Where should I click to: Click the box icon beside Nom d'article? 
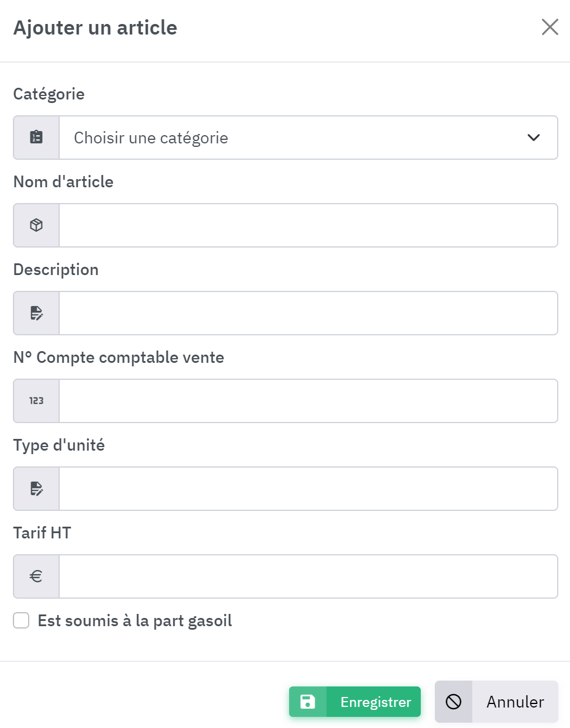[36, 225]
